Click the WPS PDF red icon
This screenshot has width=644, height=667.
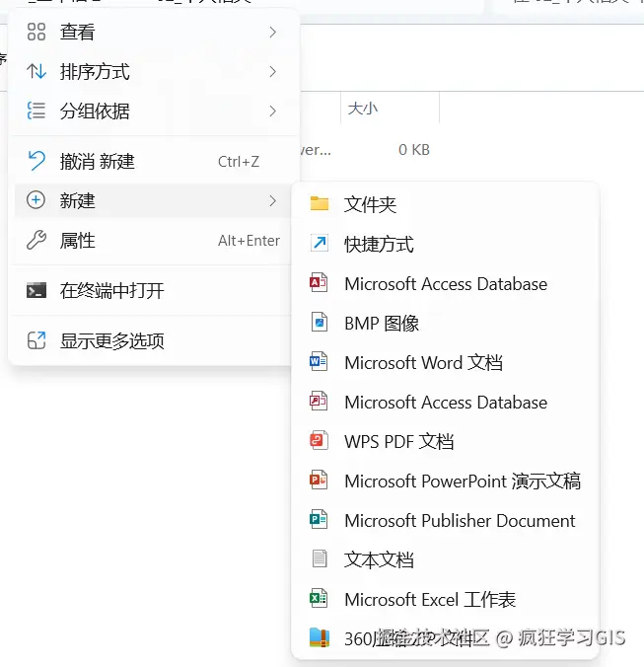(x=319, y=441)
